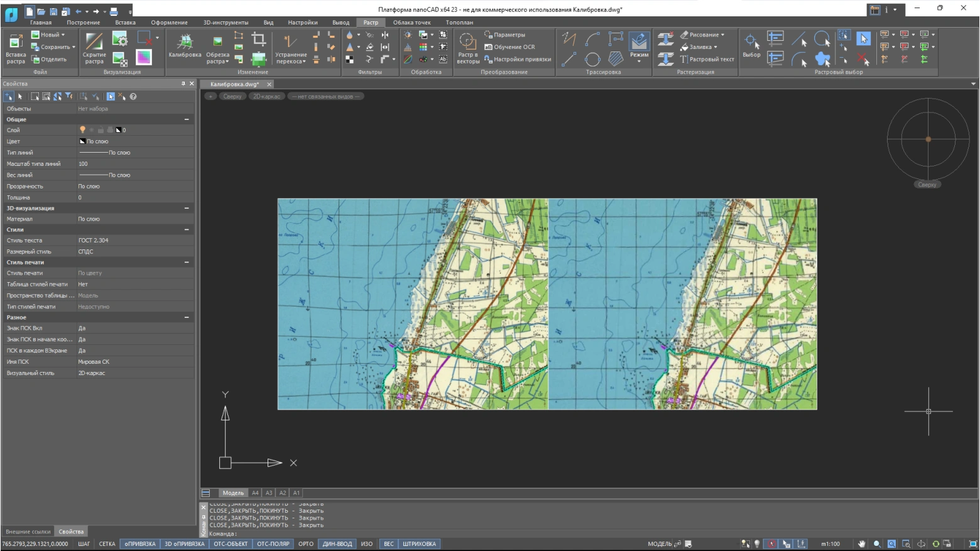Open the Режим trace mode dropdown
Viewport: 980px width, 551px height.
point(639,61)
